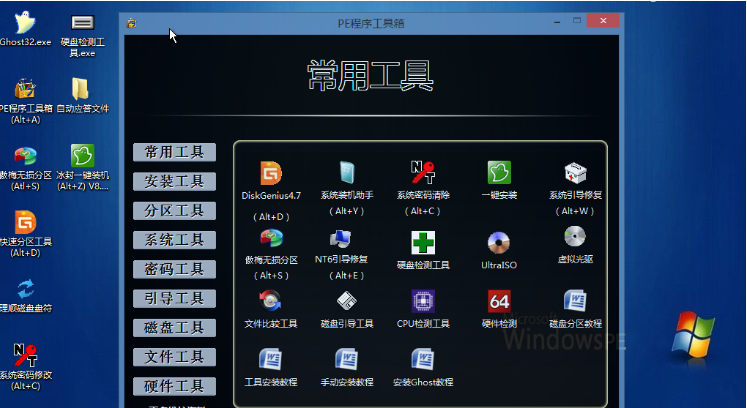Open NT6引导修复 tool
Screen dimensions: 747x408
340,238
